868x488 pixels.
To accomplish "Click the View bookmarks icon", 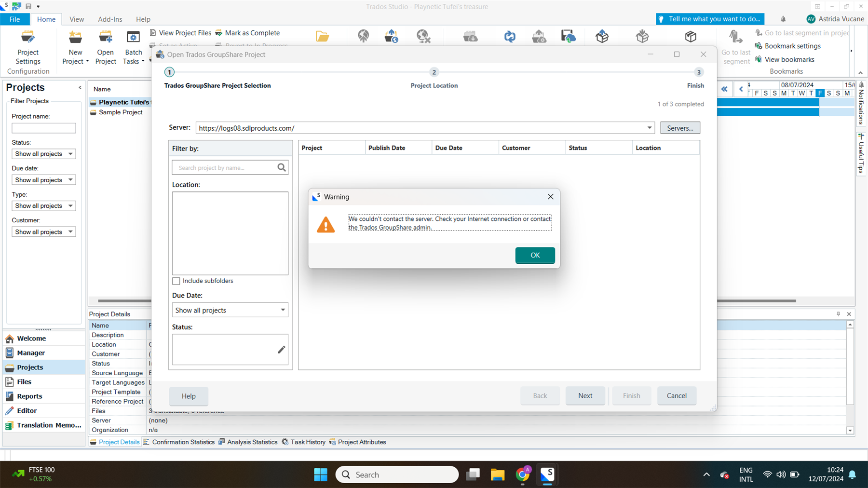I will tap(759, 59).
